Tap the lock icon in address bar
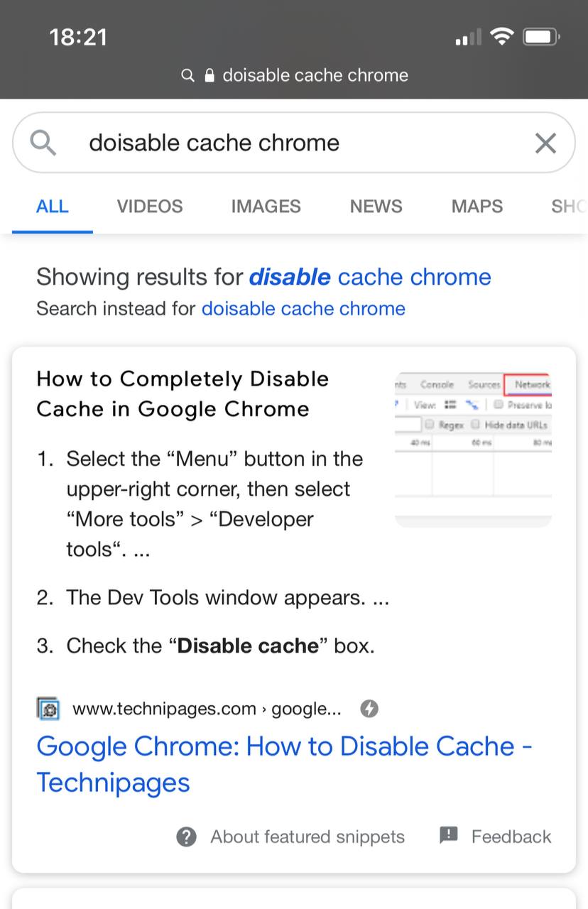588x909 pixels. [209, 75]
